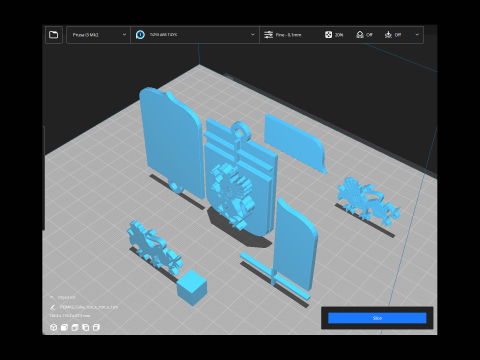
Task: Expand the material and nozzle dropdown
Action: pyautogui.click(x=195, y=35)
